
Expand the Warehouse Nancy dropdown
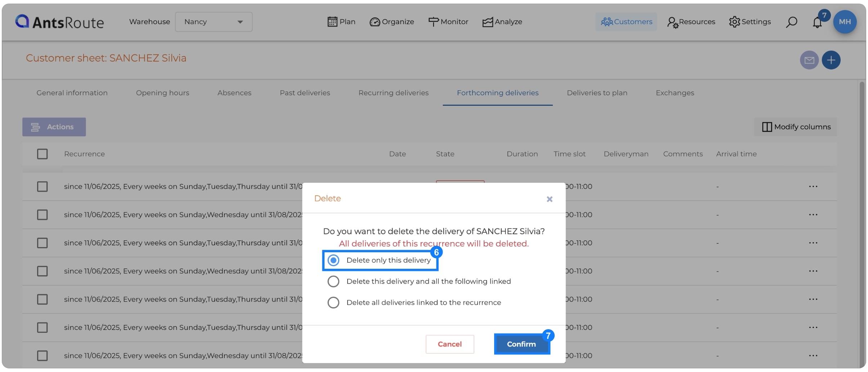pos(214,22)
